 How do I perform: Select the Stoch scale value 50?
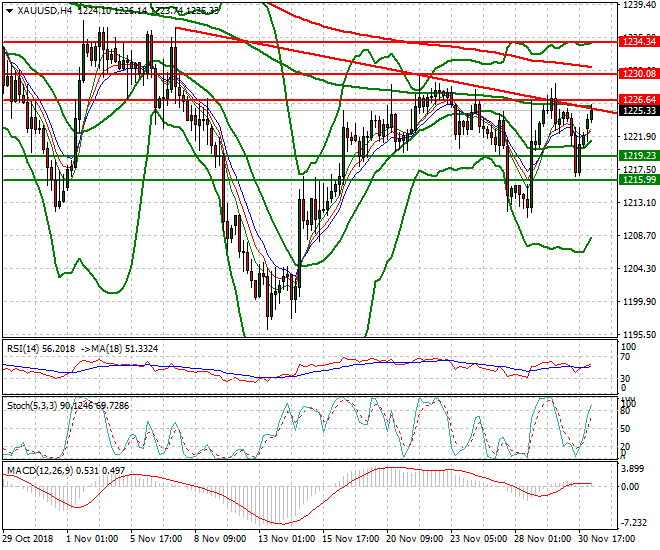(x=625, y=429)
